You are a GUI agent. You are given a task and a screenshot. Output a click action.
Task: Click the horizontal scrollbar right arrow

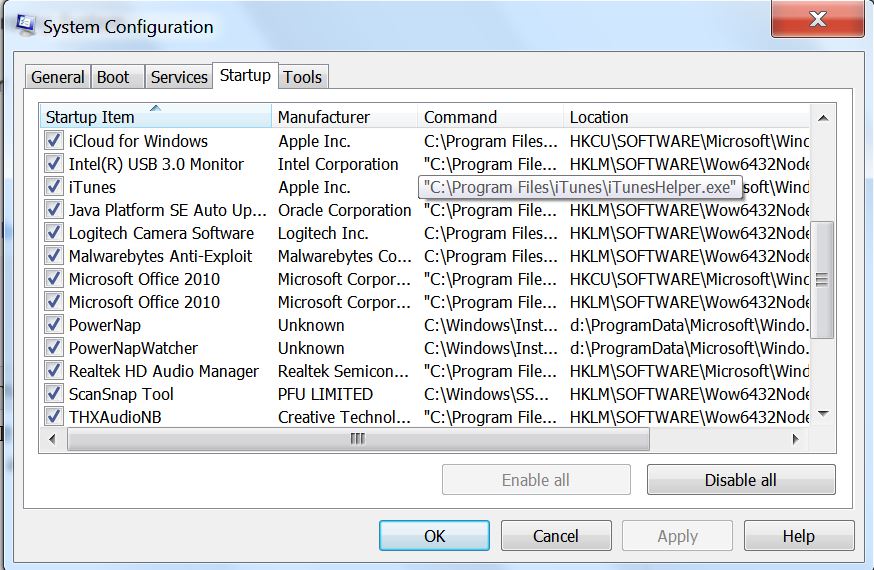tap(796, 439)
